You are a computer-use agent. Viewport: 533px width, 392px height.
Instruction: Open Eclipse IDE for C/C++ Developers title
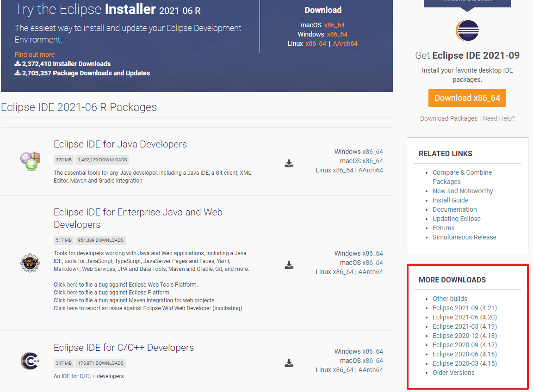pos(124,348)
